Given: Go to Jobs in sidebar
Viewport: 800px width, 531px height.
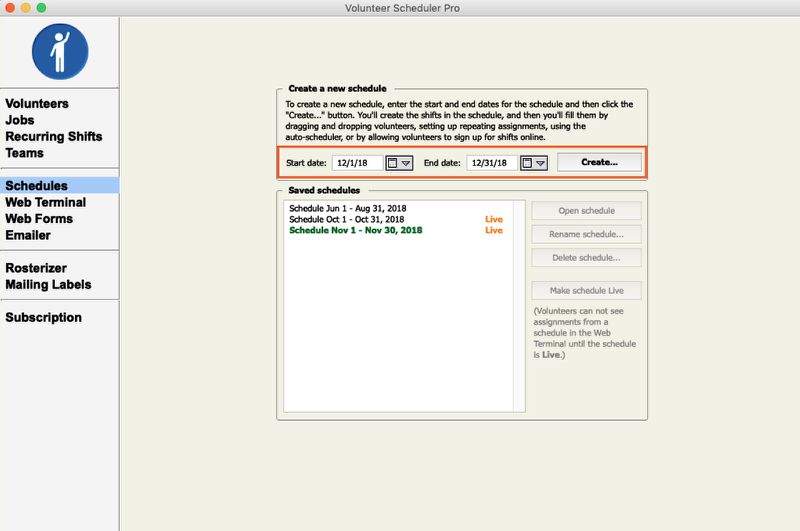Looking at the screenshot, I should (x=20, y=120).
